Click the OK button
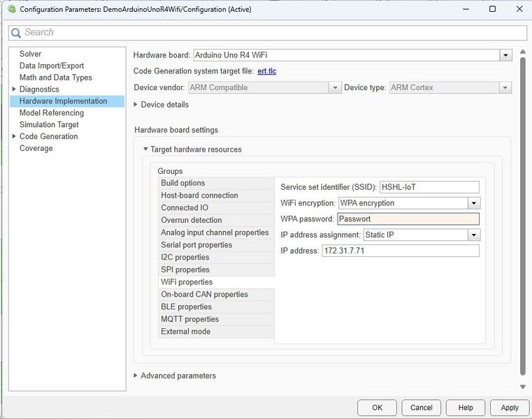The width and height of the screenshot is (532, 419). pos(377,408)
